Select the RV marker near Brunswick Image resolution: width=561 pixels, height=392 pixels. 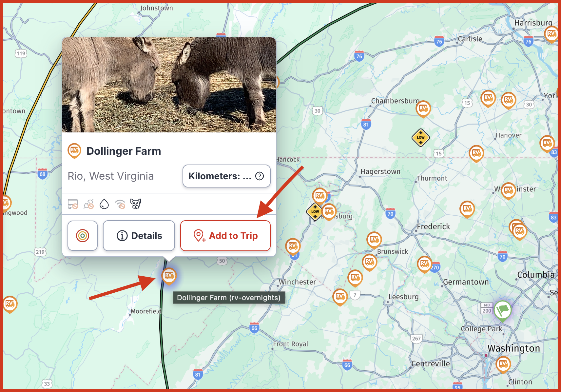coord(374,240)
